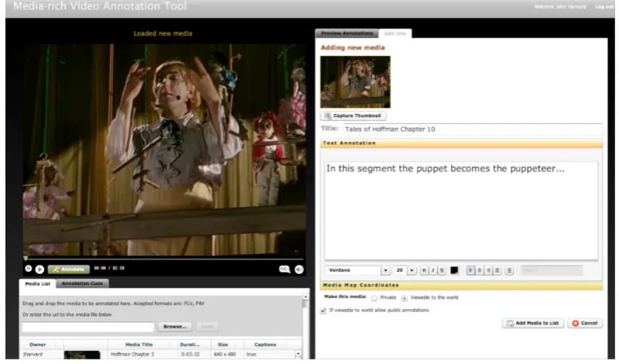Viewport: 619px width, 364px height.
Task: Mute the video volume speaker icon
Action: point(299,270)
